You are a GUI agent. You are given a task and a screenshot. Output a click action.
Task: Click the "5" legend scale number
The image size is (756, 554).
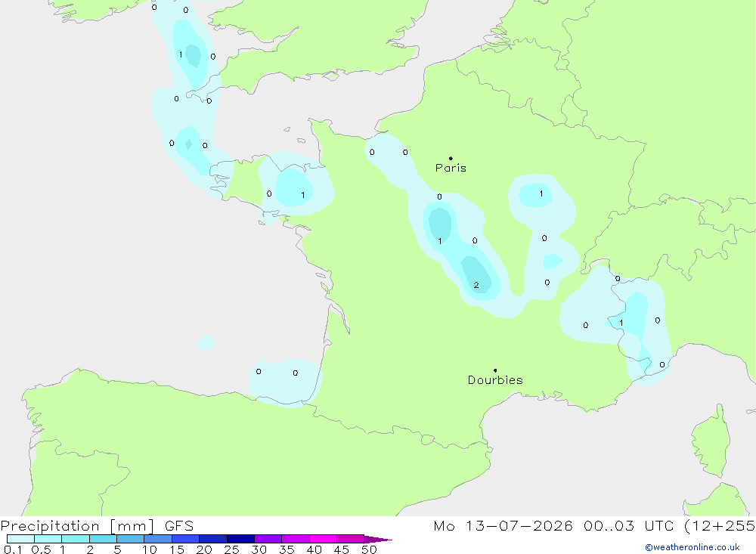117,549
